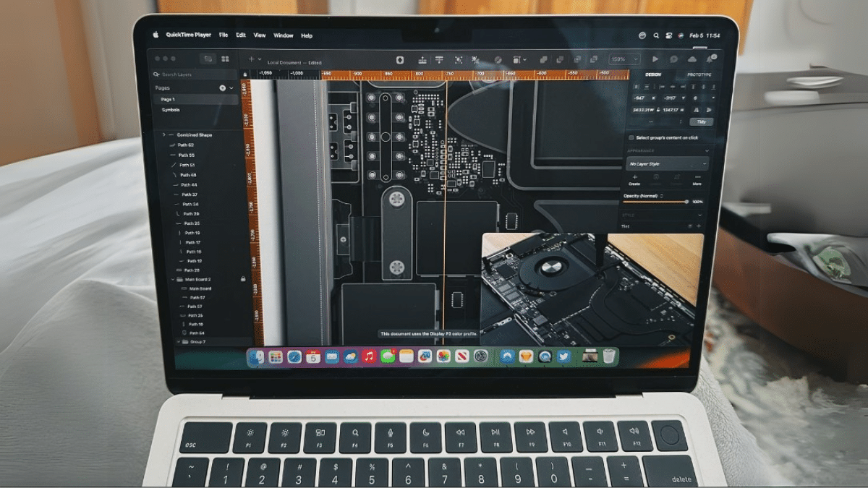This screenshot has width=868, height=488.
Task: Enable Select group's content on click
Action: pos(631,137)
